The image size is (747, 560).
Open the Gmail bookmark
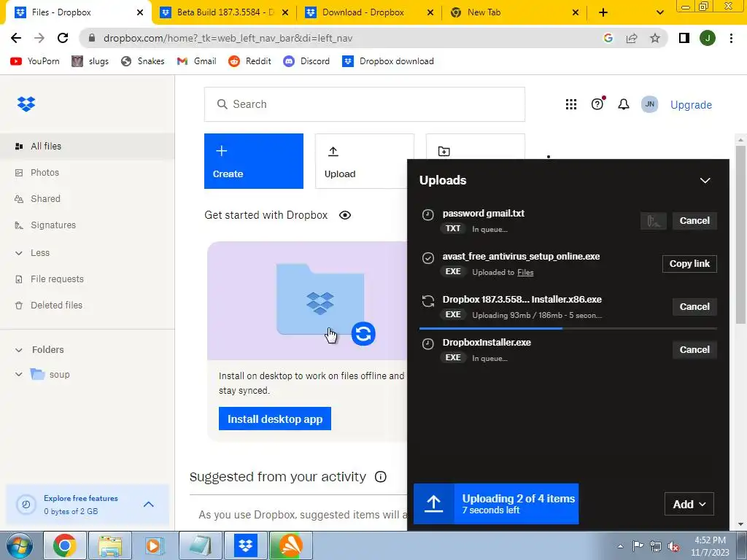(x=197, y=61)
